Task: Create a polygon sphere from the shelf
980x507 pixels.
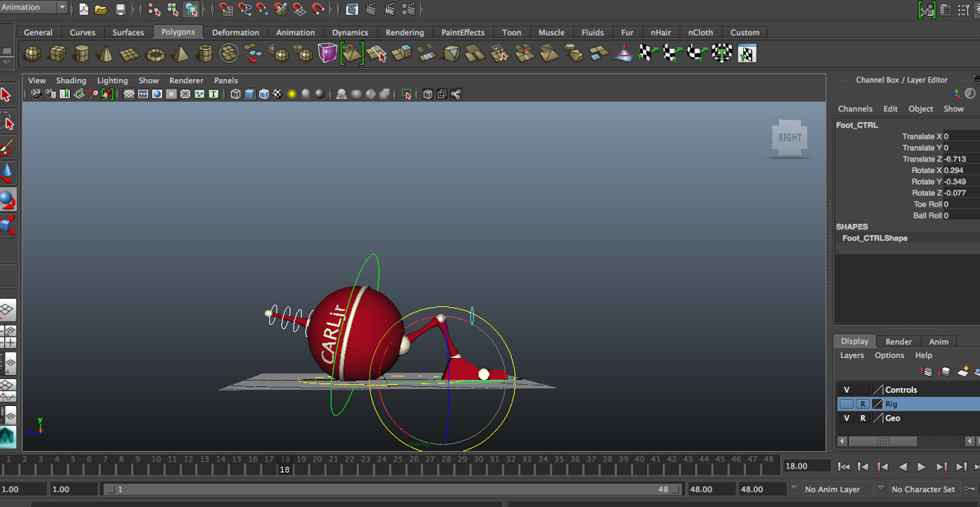Action: click(32, 54)
